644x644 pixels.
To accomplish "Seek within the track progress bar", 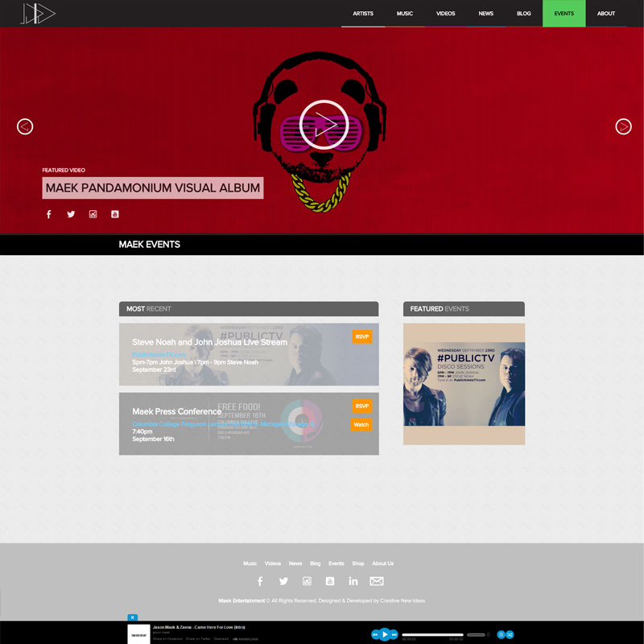I will (432, 634).
